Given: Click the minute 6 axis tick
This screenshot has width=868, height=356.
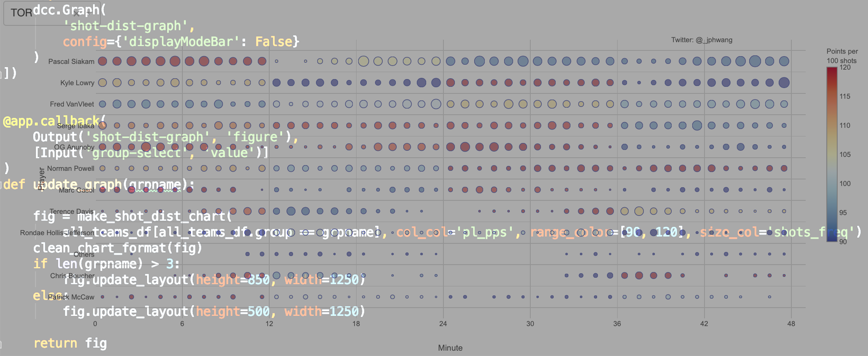Looking at the screenshot, I should click(x=182, y=324).
